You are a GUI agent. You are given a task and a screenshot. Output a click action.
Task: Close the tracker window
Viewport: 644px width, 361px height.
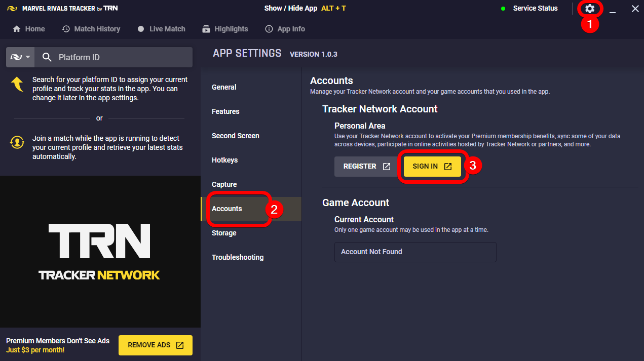(635, 9)
